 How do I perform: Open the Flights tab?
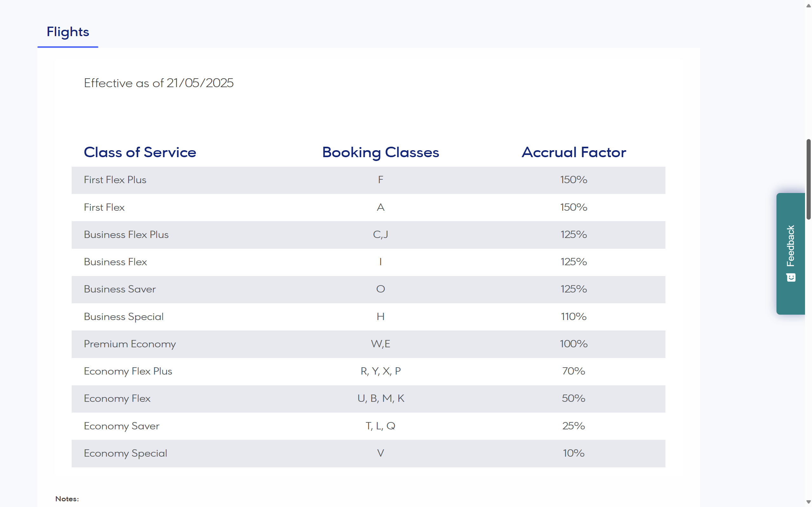(68, 32)
